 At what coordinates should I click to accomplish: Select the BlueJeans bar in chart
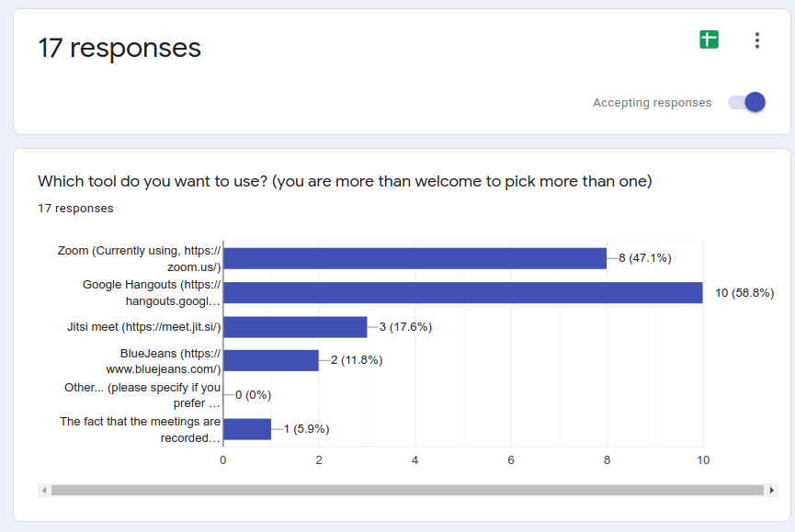[x=271, y=360]
